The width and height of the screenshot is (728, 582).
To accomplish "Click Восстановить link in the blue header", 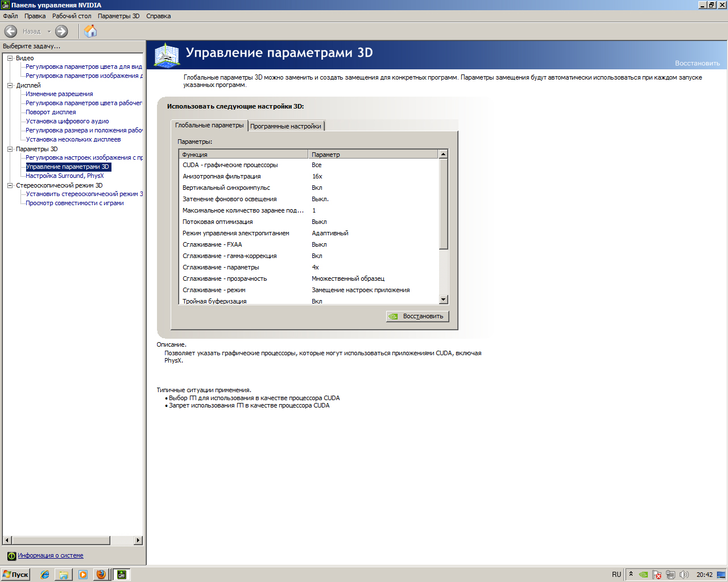I will click(697, 63).
